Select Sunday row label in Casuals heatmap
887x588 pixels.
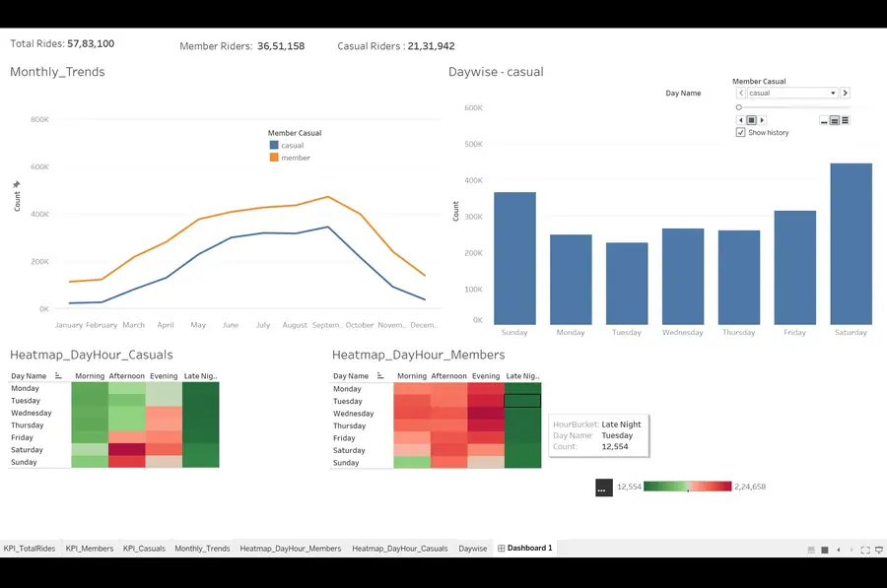tap(24, 462)
